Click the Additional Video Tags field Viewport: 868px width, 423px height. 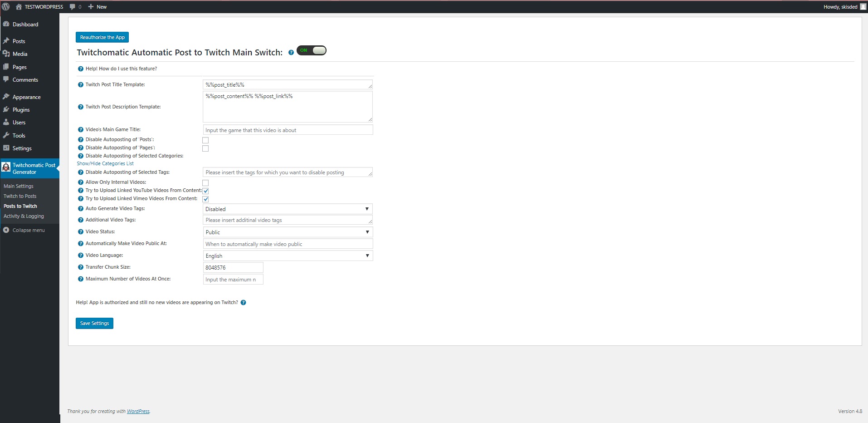click(288, 220)
